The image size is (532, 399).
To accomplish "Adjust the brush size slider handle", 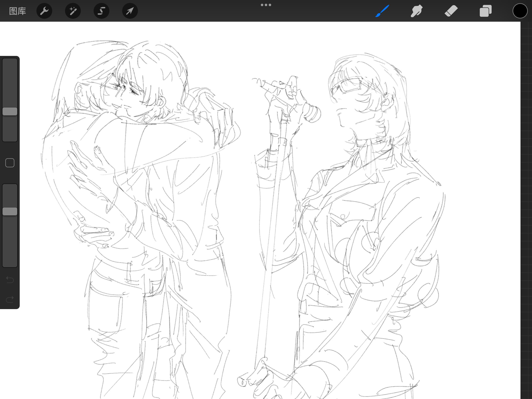I will pos(10,112).
